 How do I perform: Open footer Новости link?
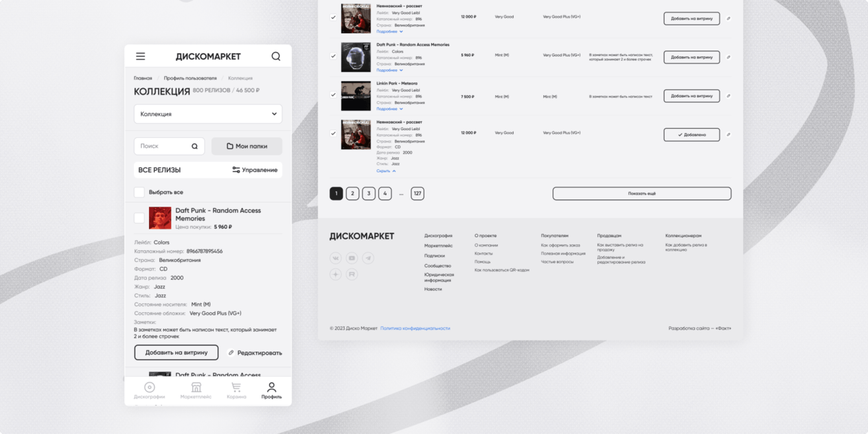(433, 290)
